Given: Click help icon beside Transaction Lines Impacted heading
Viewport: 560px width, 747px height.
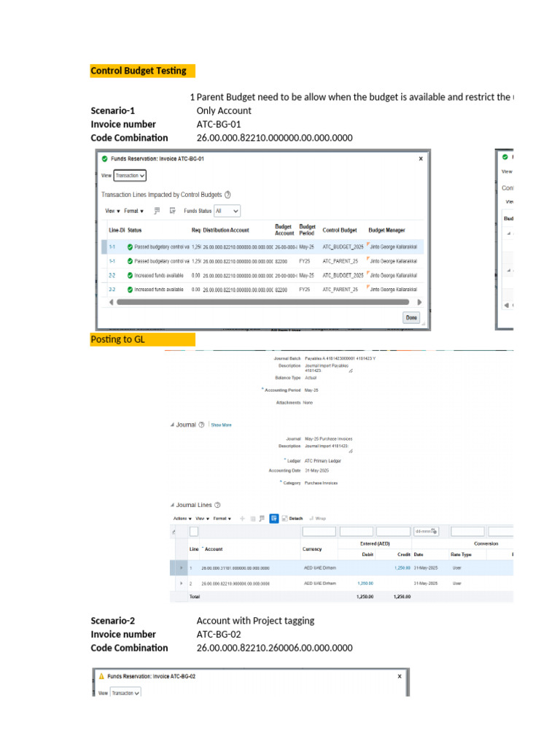Looking at the screenshot, I should click(x=227, y=195).
